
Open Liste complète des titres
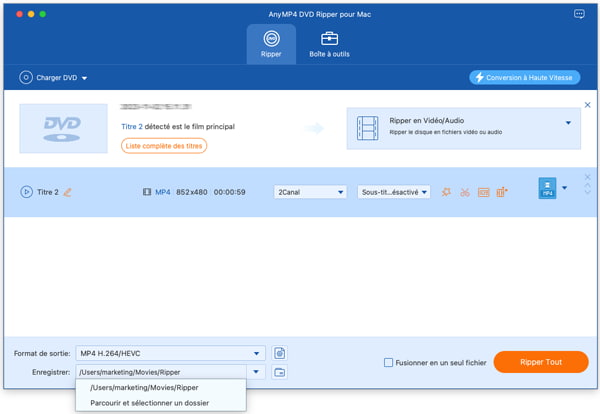pyautogui.click(x=164, y=146)
